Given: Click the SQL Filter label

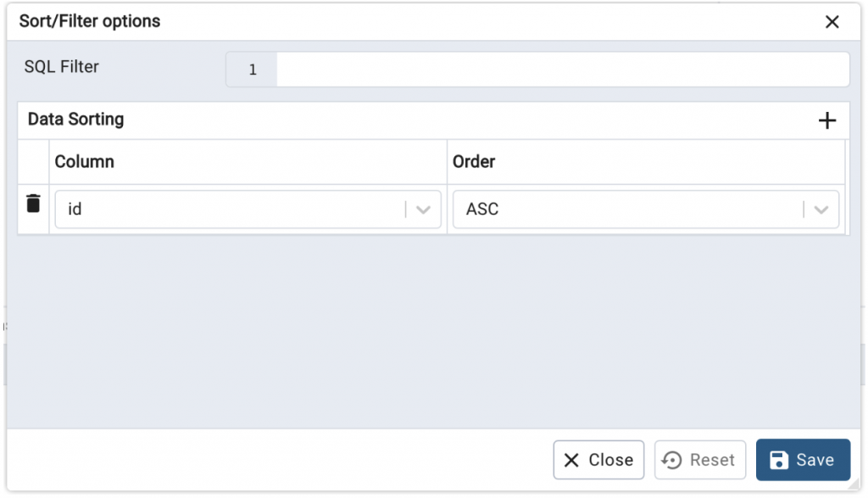Looking at the screenshot, I should point(62,67).
